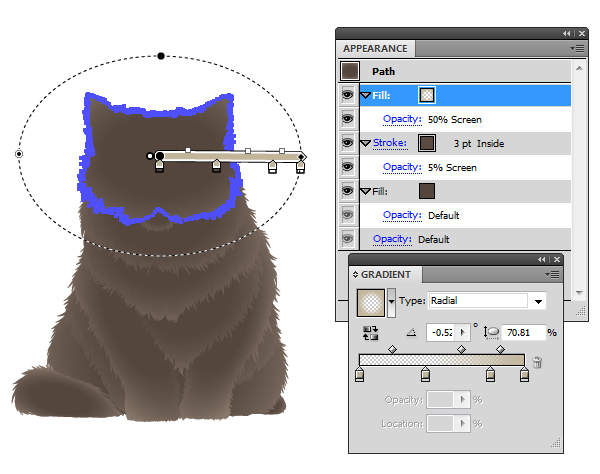Open the Opacity link for 50% Screen
The height and width of the screenshot is (474, 600).
click(402, 119)
